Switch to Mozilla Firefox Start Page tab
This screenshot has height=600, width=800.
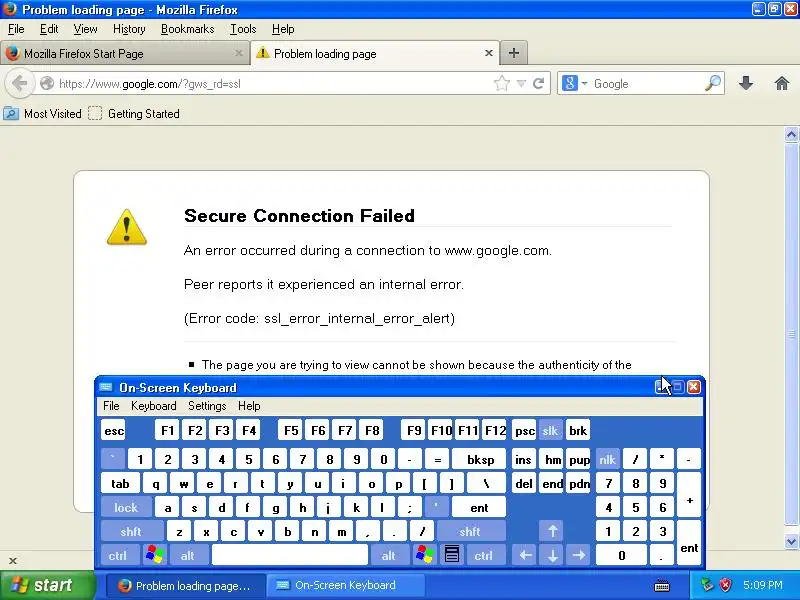[x=124, y=54]
